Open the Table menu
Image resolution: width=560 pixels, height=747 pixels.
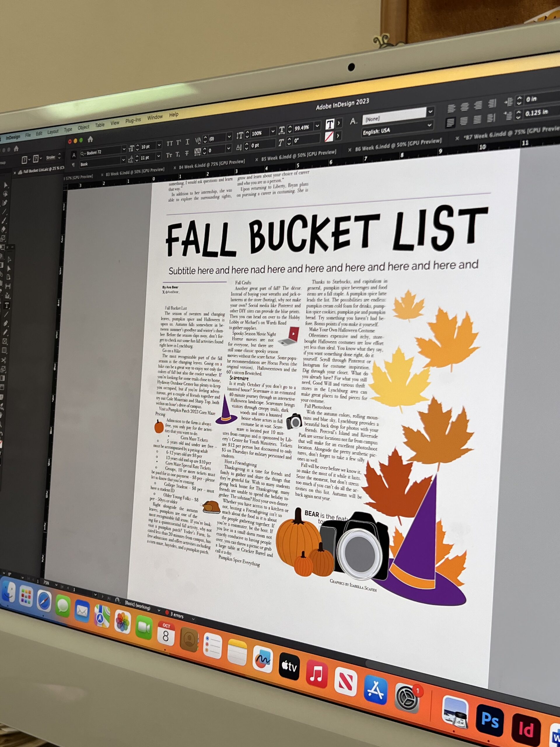(x=99, y=125)
